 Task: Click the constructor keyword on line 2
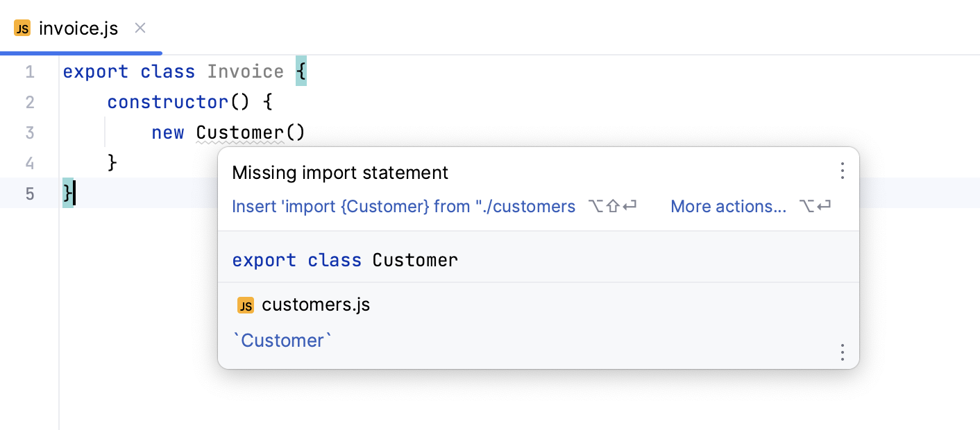click(x=167, y=101)
